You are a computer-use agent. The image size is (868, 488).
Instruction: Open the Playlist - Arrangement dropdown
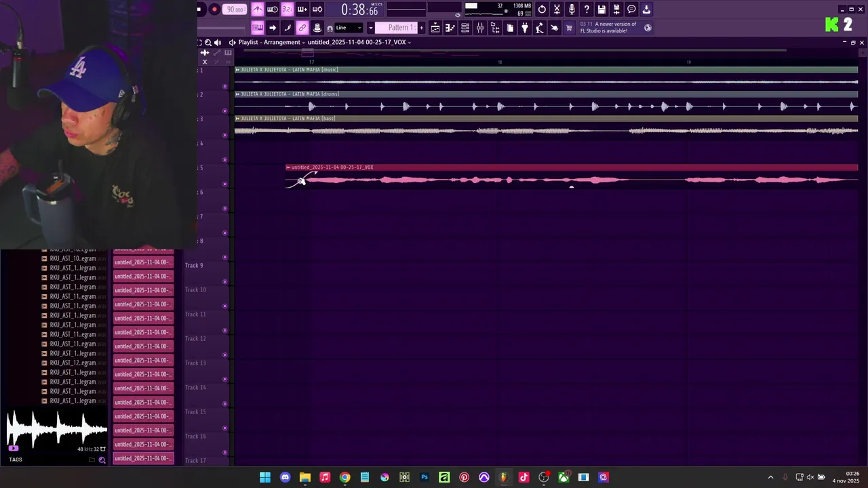271,42
